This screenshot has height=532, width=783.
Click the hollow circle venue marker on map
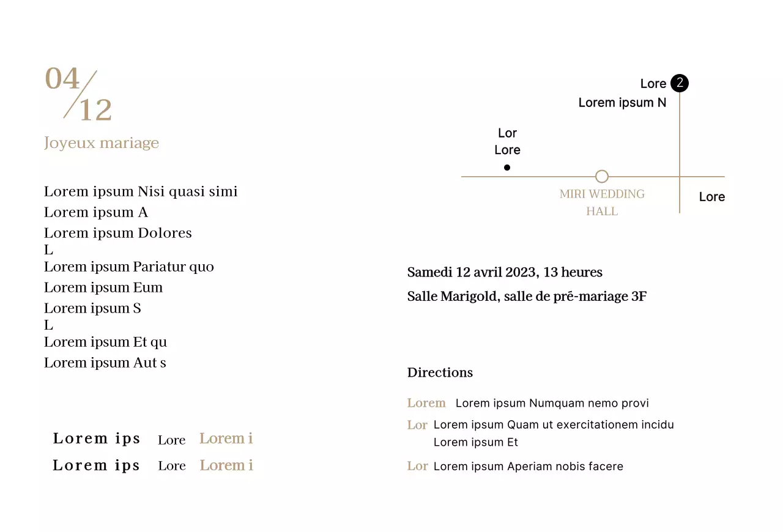point(602,177)
